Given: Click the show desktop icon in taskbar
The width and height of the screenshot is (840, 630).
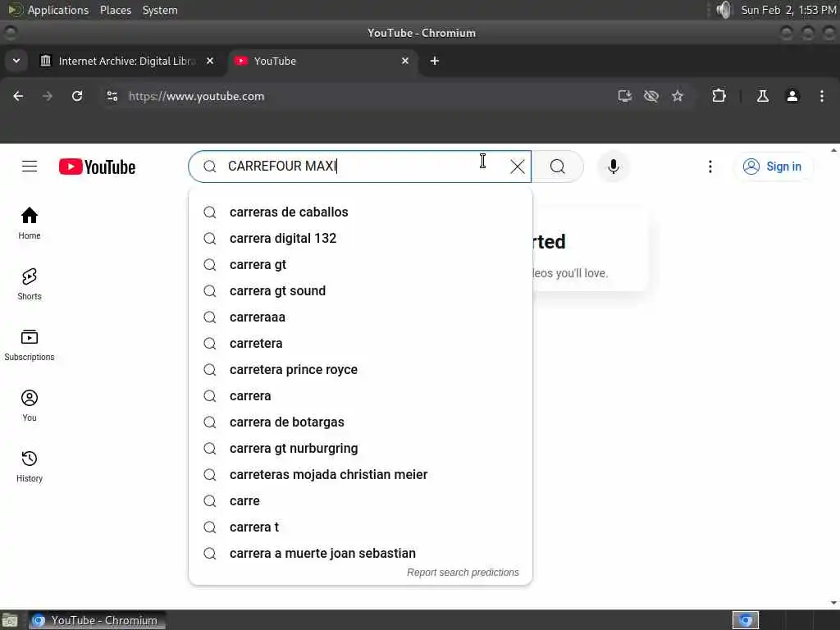Looking at the screenshot, I should coord(10,621).
